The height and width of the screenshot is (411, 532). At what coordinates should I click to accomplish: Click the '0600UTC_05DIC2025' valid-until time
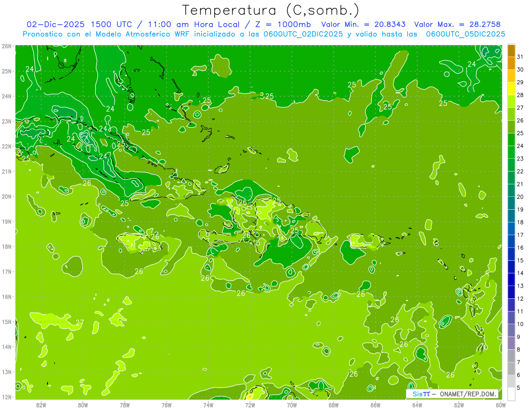[465, 34]
